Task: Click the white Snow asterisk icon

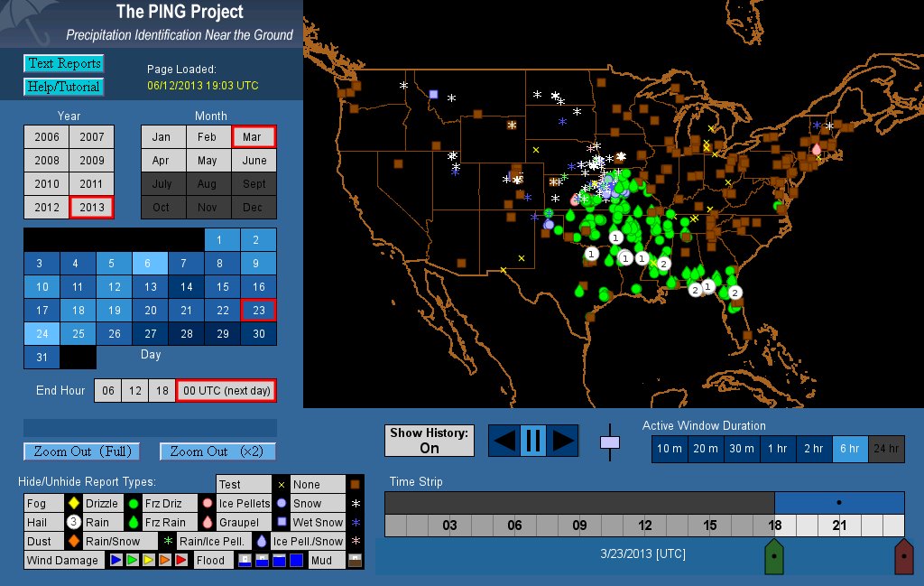Action: [x=356, y=503]
